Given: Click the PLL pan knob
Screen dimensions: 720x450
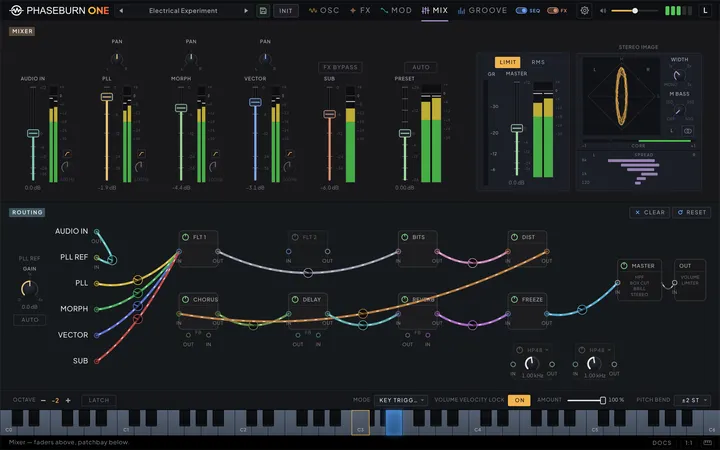Looking at the screenshot, I should (117, 58).
